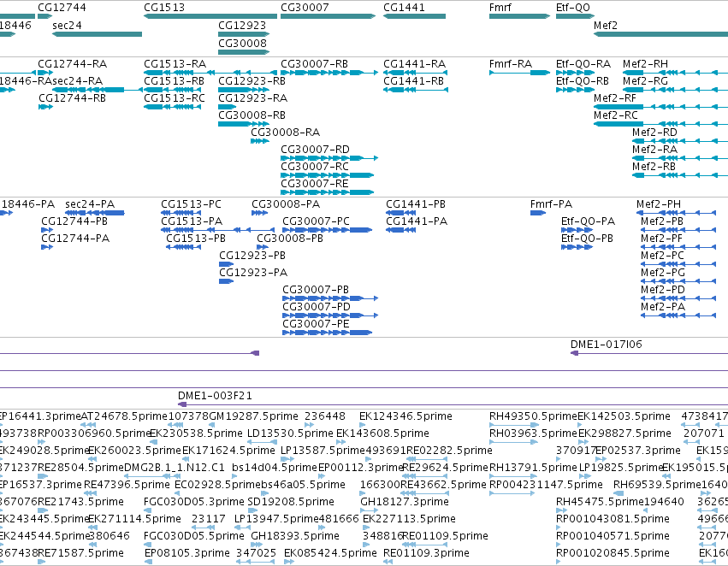Select transcript Mef2-RD

click(654, 133)
